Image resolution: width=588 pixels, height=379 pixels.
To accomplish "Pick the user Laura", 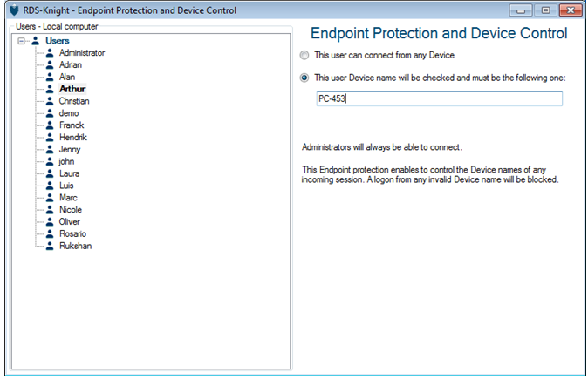I will click(70, 173).
